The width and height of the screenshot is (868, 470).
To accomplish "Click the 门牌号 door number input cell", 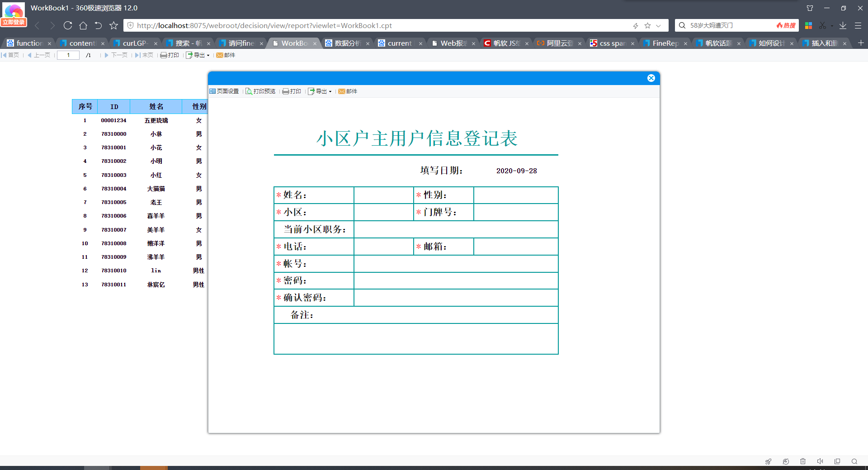I will coord(516,212).
